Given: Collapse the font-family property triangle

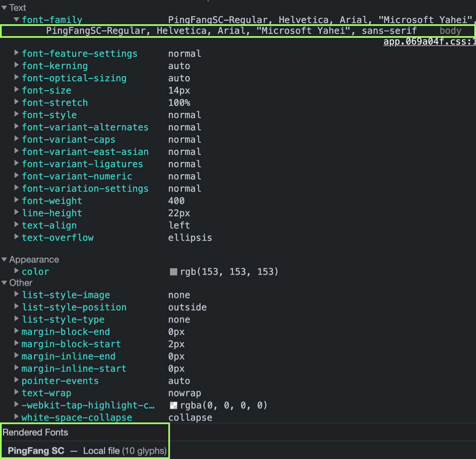Looking at the screenshot, I should coord(17,20).
